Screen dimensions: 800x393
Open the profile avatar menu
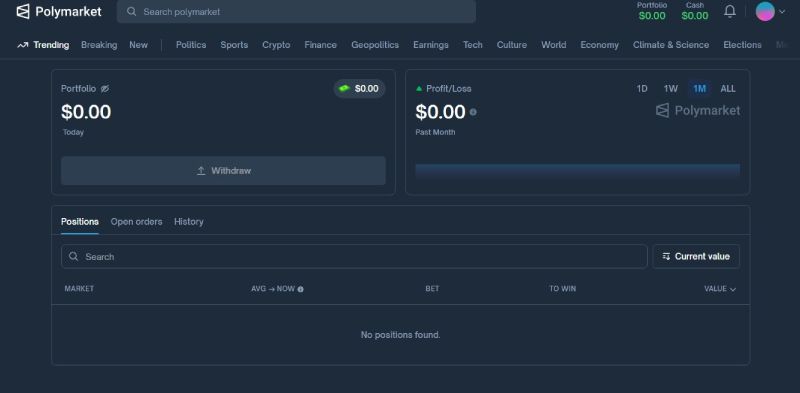[765, 11]
